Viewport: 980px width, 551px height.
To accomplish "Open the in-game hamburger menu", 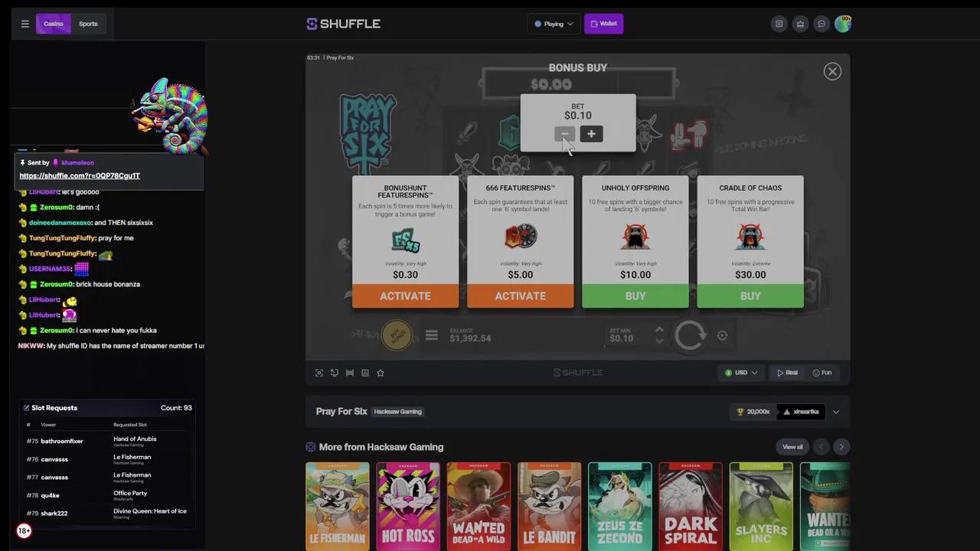I will pos(432,335).
